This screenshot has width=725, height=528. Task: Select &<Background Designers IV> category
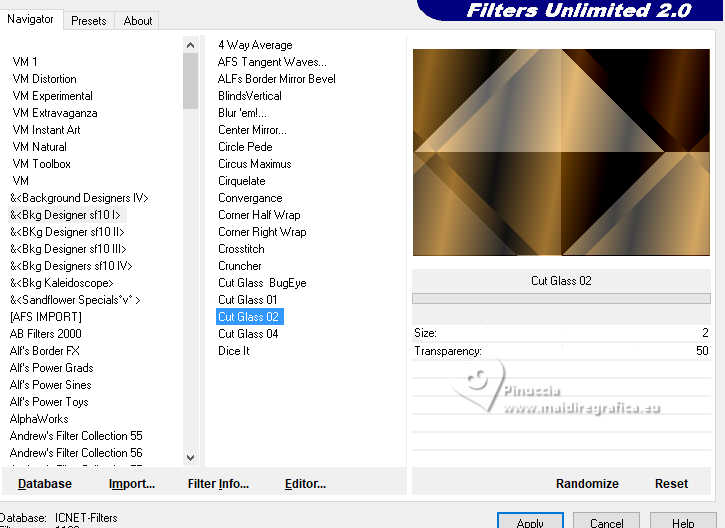[x=79, y=198]
